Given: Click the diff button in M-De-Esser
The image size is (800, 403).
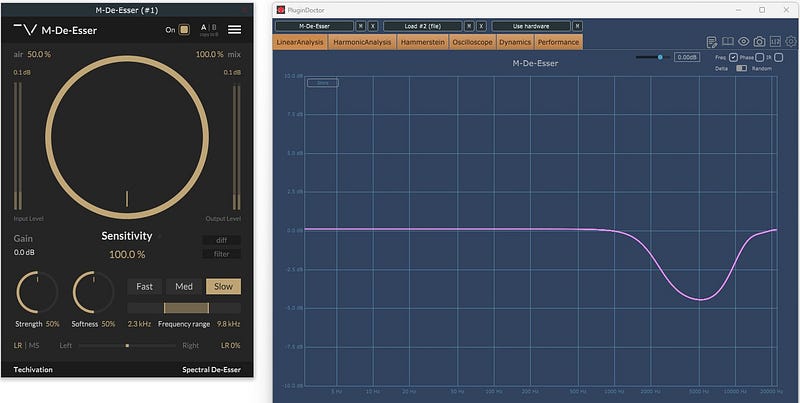Looking at the screenshot, I should 221,240.
